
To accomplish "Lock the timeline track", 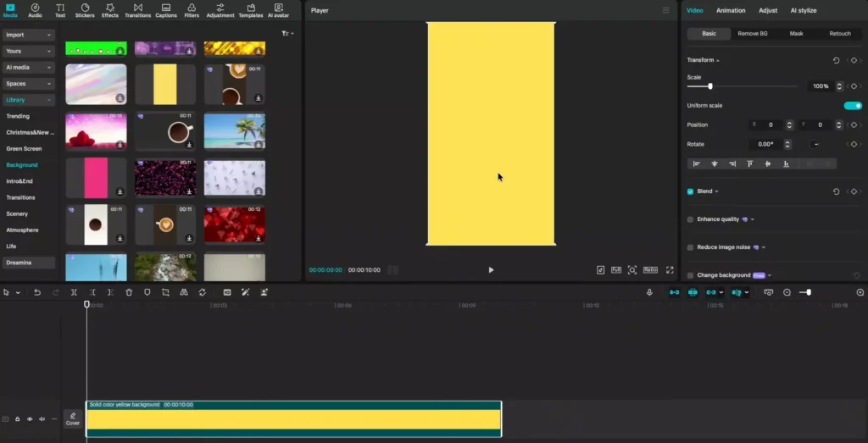I will (18, 419).
